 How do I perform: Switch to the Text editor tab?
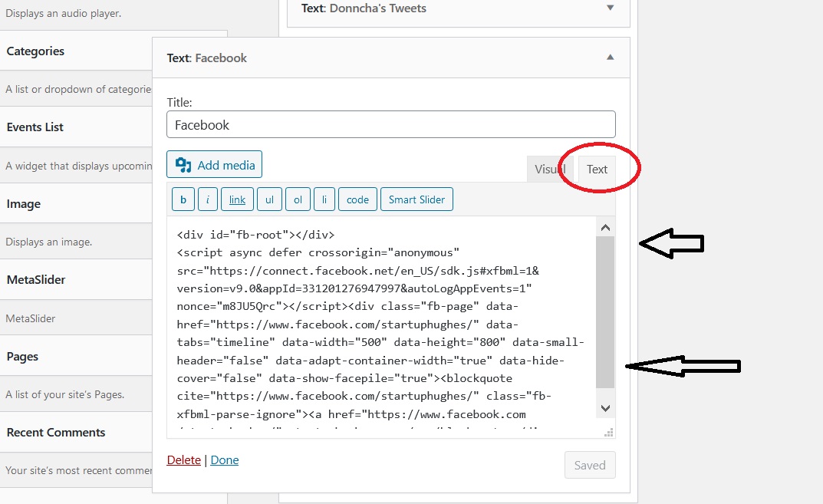[597, 169]
